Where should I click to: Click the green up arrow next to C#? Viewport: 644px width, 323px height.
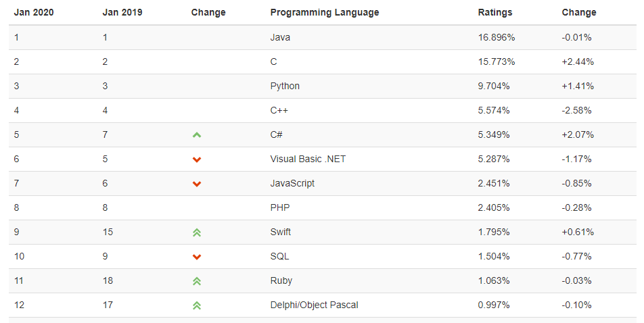click(197, 135)
